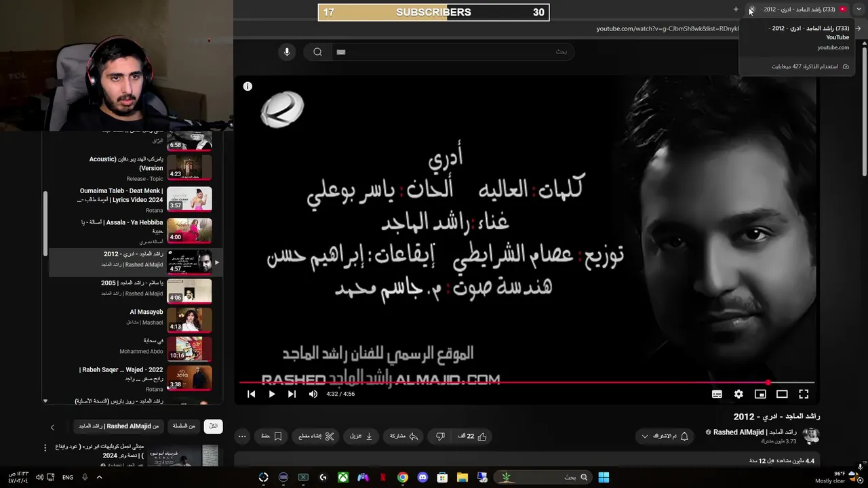The height and width of the screenshot is (488, 868).
Task: Click the Windows taskbar search box
Action: [542, 477]
